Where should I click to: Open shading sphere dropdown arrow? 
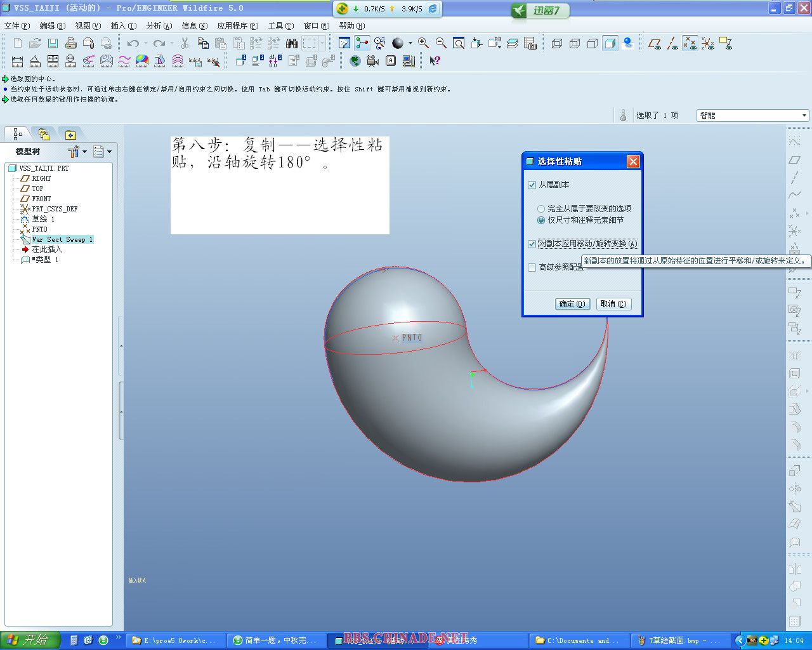pos(410,43)
